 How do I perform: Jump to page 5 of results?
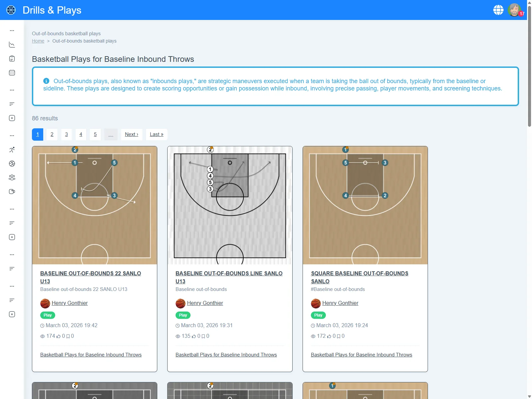point(95,134)
